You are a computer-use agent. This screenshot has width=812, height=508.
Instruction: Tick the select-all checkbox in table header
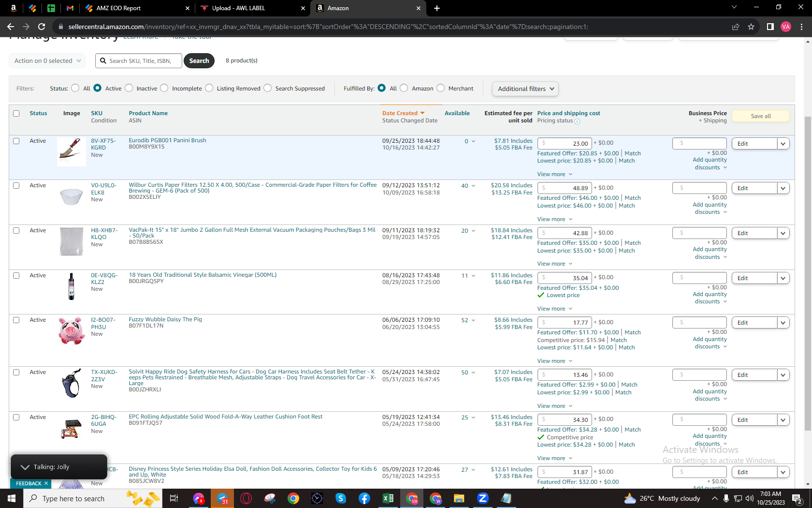click(x=16, y=113)
